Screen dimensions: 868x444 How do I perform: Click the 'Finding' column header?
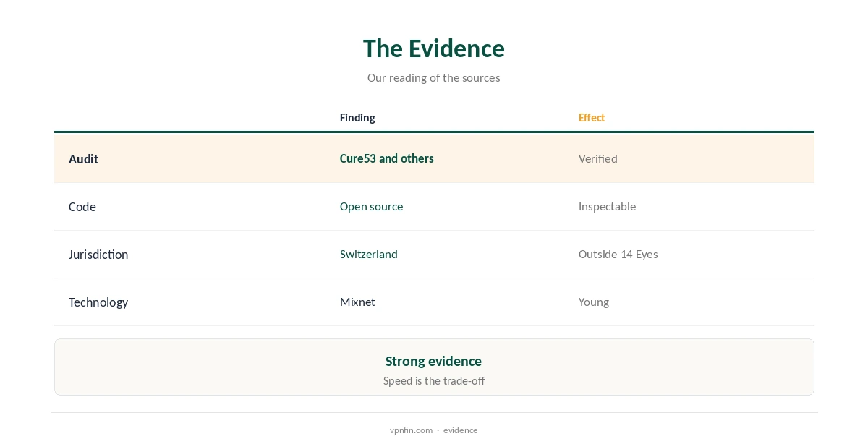tap(357, 118)
